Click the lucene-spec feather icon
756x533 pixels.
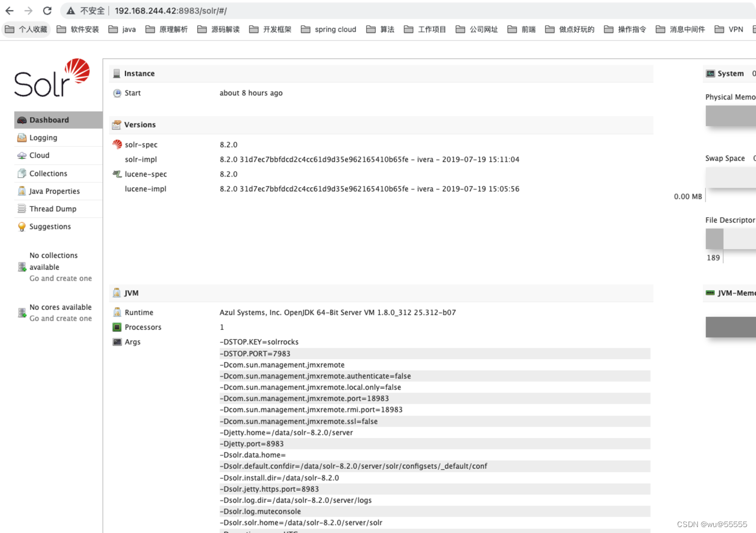[117, 174]
